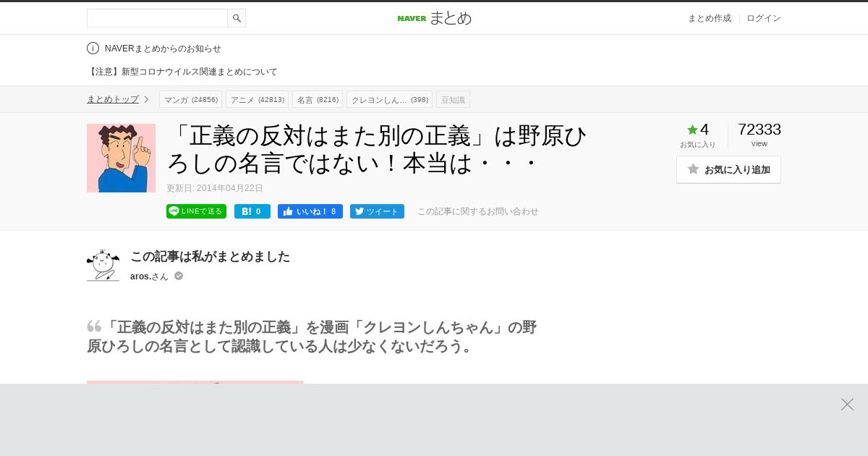
Task: Select the クレヨンしん… category tag
Action: tap(389, 99)
